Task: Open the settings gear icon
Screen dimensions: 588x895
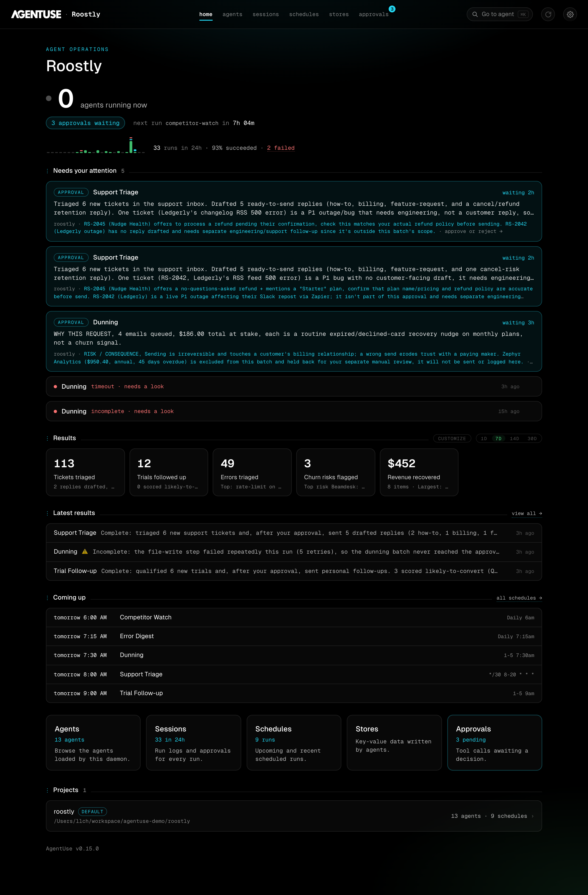Action: point(570,14)
